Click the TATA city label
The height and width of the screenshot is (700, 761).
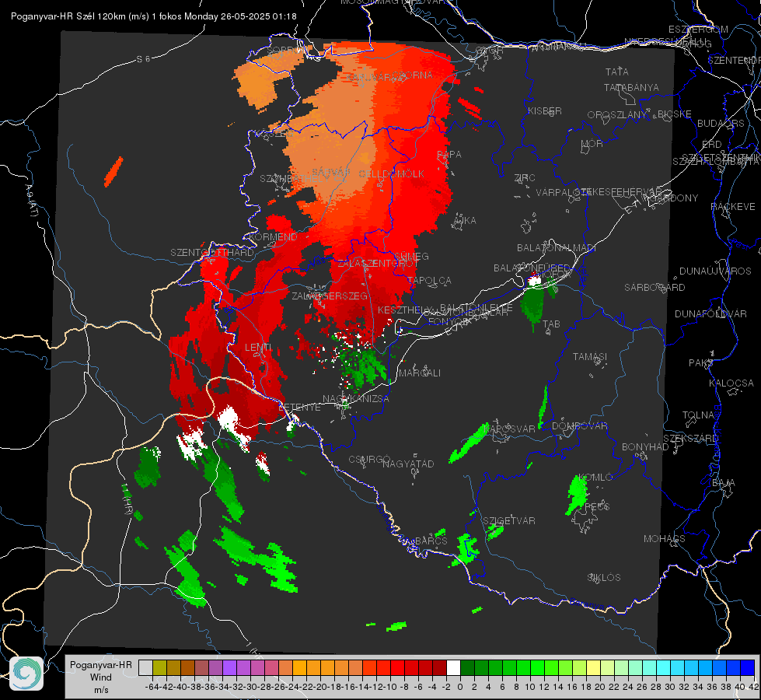coord(617,72)
